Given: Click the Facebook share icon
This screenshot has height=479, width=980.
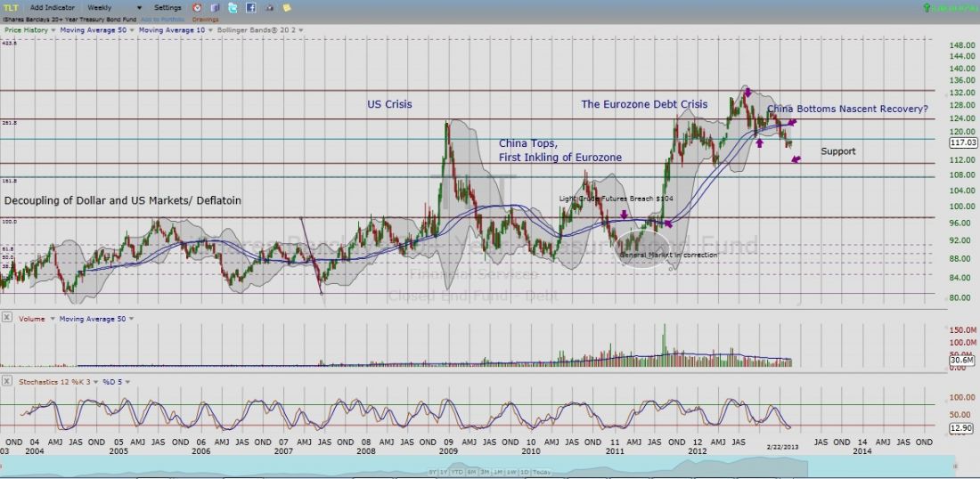Looking at the screenshot, I should tap(250, 7).
